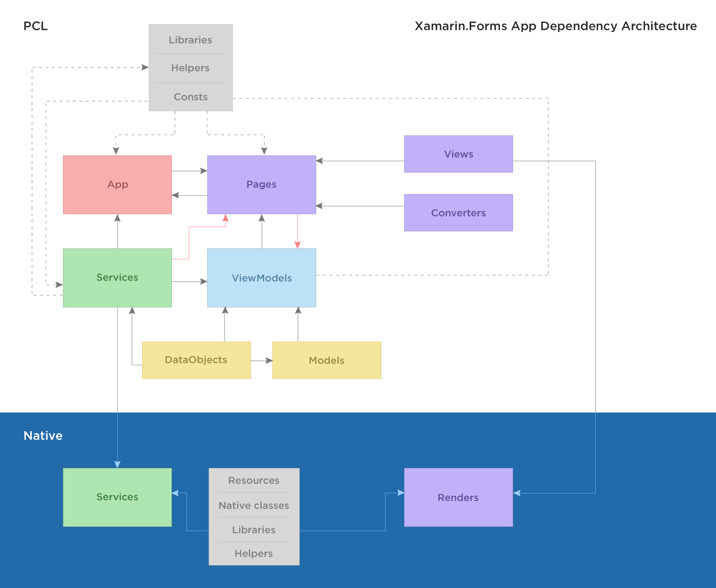Select the Pages component block
This screenshot has height=588, width=716.
click(x=262, y=184)
